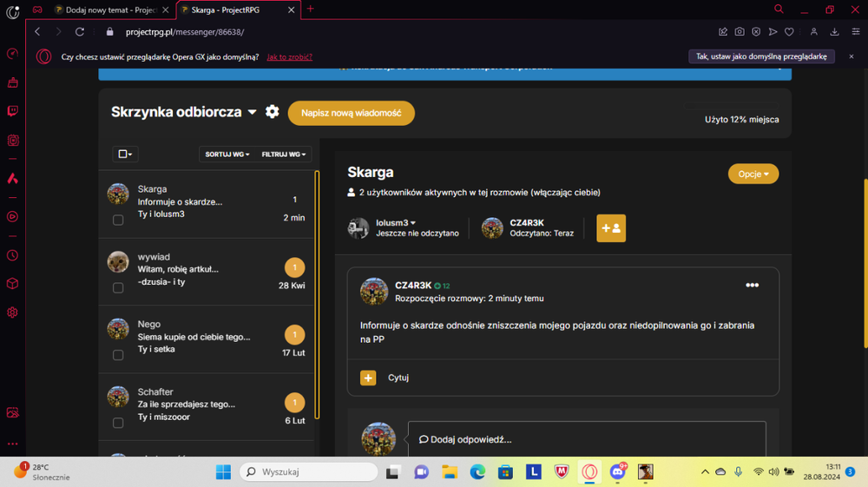Open GX Control speedometer in Opera sidebar
The height and width of the screenshot is (487, 868).
pyautogui.click(x=13, y=54)
